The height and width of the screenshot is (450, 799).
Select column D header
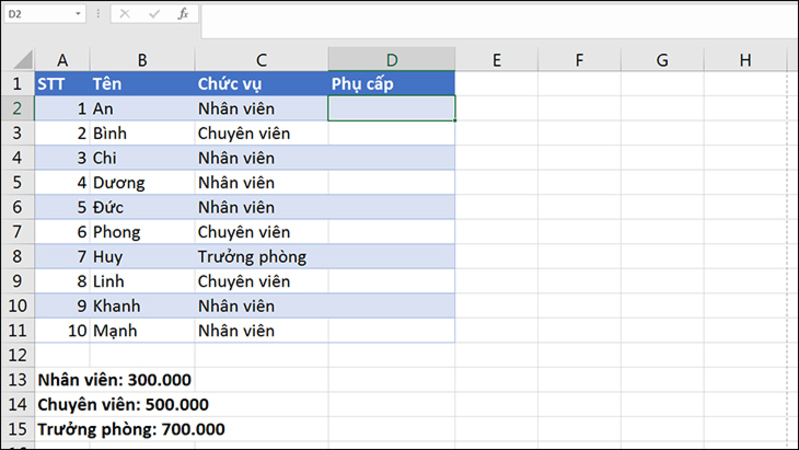point(391,60)
